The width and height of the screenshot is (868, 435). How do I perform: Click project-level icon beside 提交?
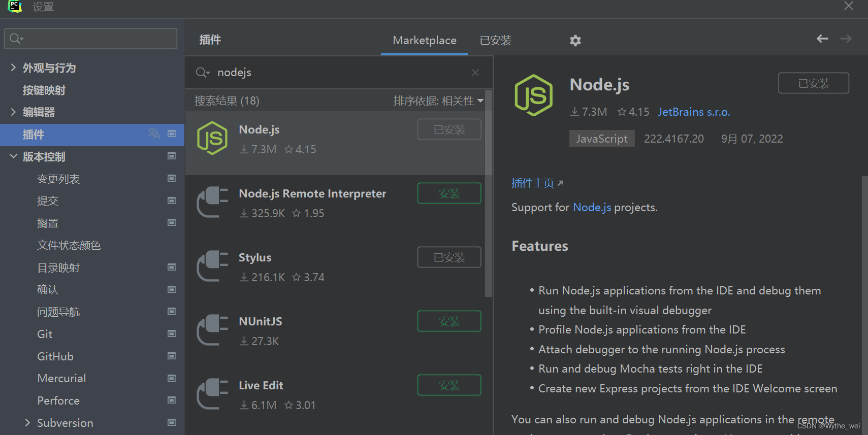pyautogui.click(x=172, y=200)
